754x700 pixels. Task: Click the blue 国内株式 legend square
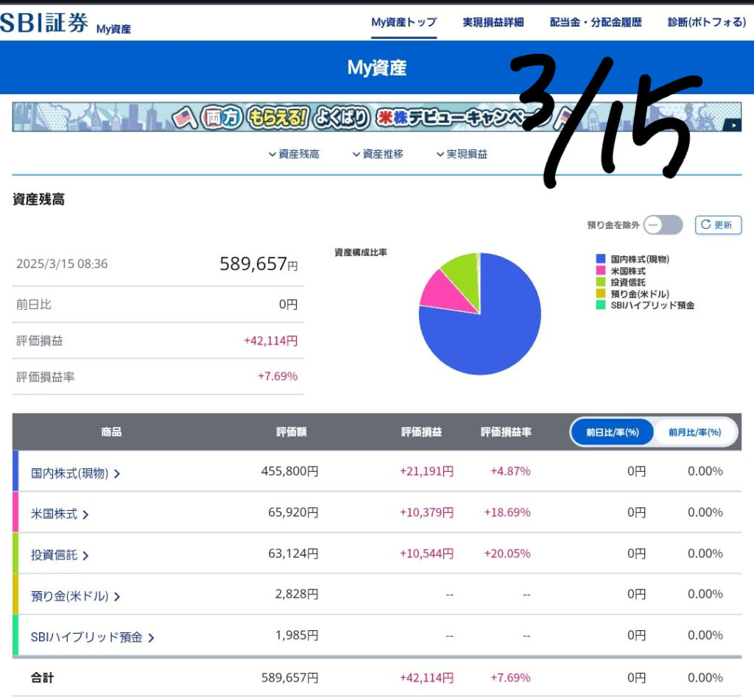point(601,259)
